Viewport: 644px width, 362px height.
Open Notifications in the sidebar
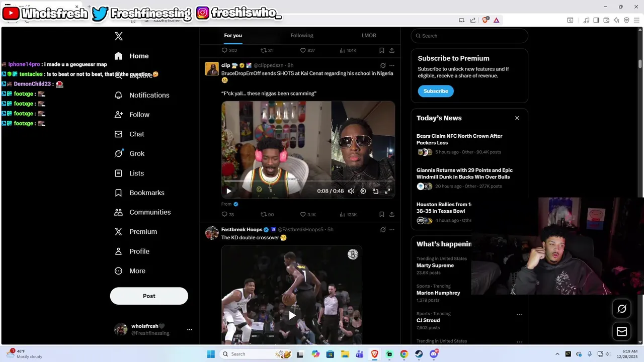pyautogui.click(x=141, y=95)
